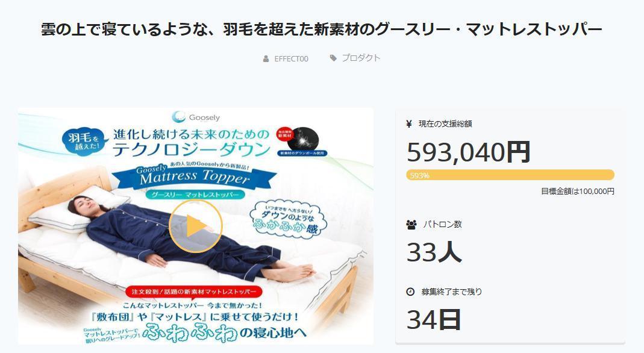The height and width of the screenshot is (353, 644).
Task: Click the 34日 remaining days figure
Action: click(x=434, y=319)
